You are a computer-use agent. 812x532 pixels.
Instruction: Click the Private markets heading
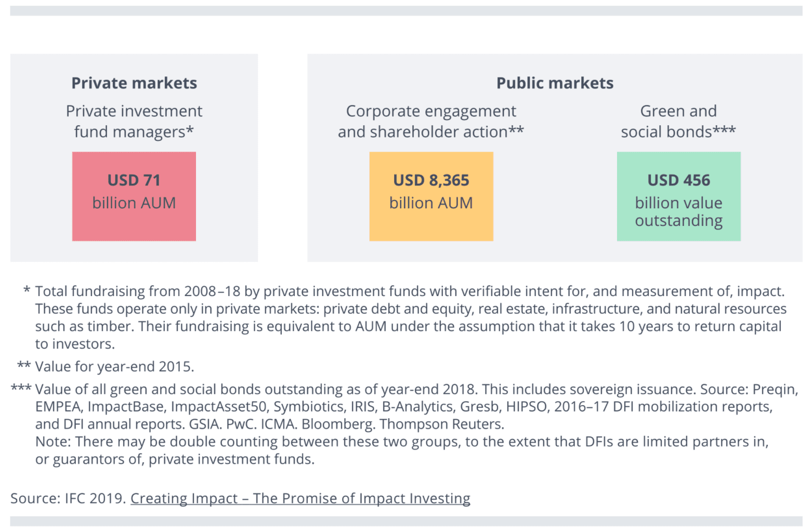point(134,83)
